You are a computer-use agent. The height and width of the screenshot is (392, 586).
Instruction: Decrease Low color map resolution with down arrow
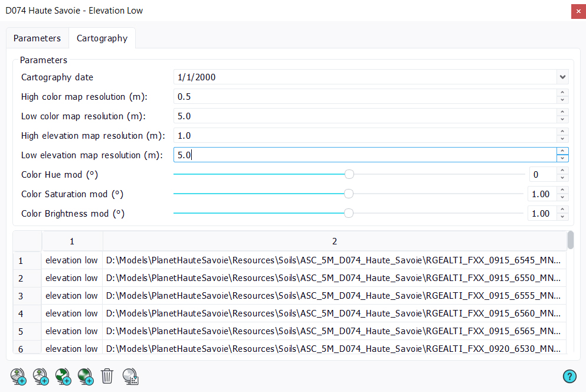point(562,119)
